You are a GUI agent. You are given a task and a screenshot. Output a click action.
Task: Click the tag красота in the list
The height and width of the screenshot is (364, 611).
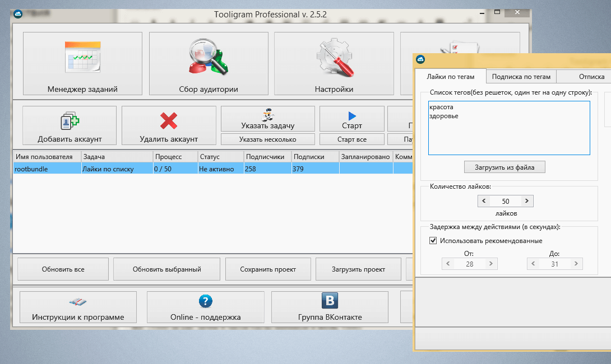441,107
